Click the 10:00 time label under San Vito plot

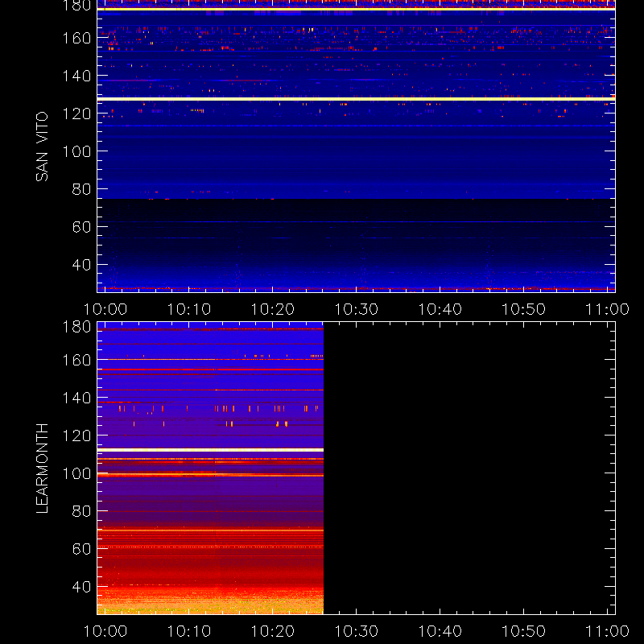coord(105,309)
